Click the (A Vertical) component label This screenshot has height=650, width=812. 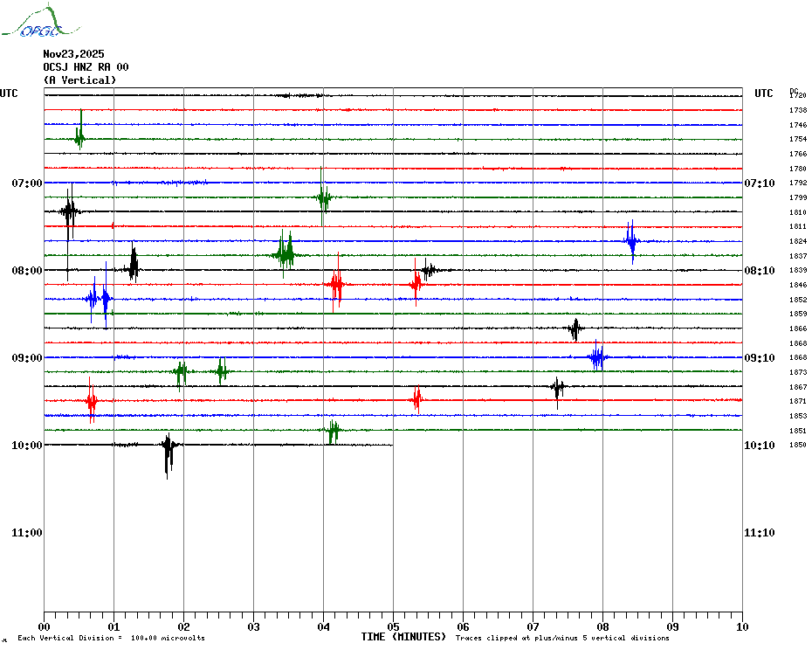79,80
